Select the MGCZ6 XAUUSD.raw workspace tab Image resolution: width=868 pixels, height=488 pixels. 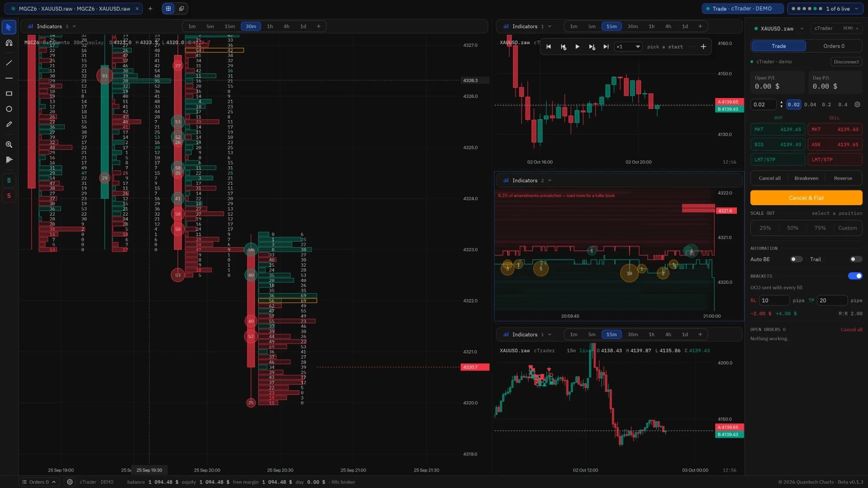pyautogui.click(x=74, y=9)
